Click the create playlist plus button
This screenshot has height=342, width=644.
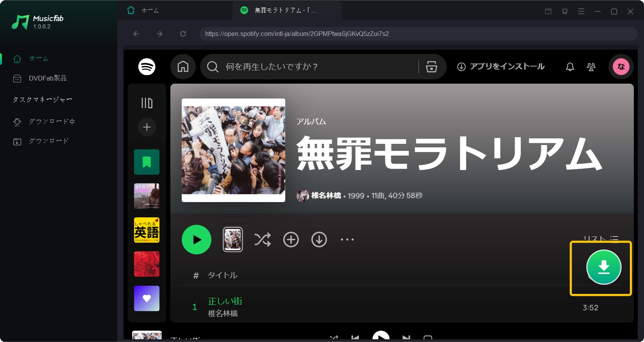tap(147, 127)
